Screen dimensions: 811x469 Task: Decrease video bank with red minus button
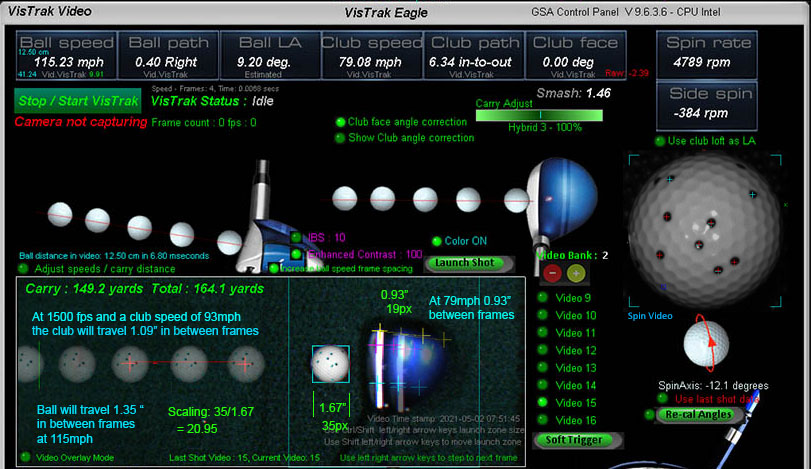[552, 273]
